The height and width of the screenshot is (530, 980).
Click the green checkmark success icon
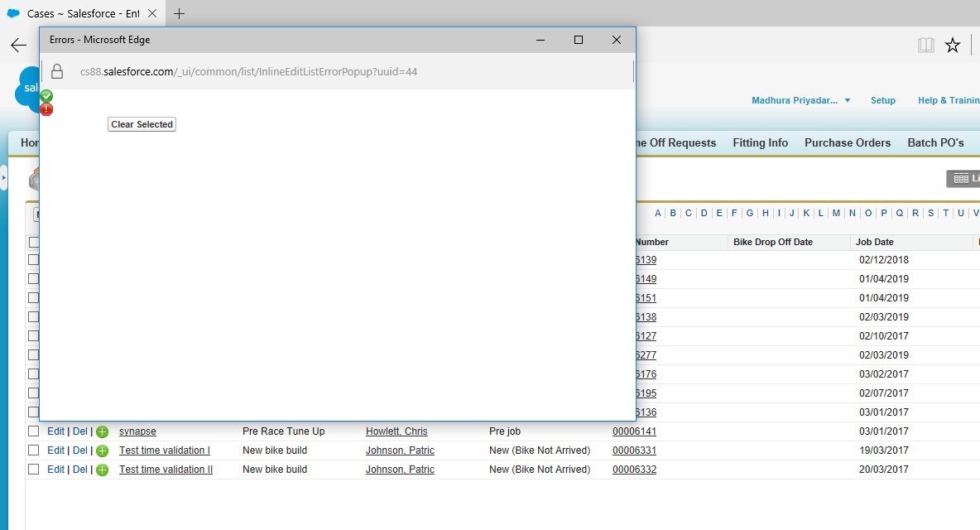coord(46,96)
